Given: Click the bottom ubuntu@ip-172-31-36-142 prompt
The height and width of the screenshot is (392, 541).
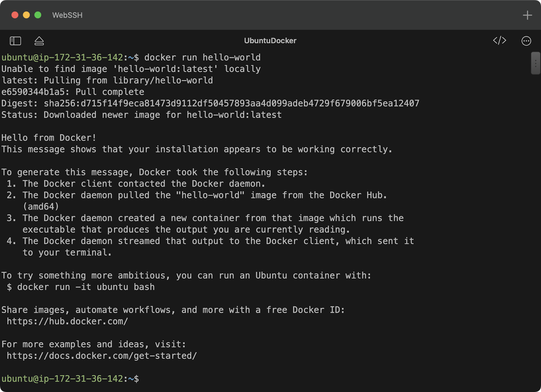Looking at the screenshot, I should tap(70, 379).
